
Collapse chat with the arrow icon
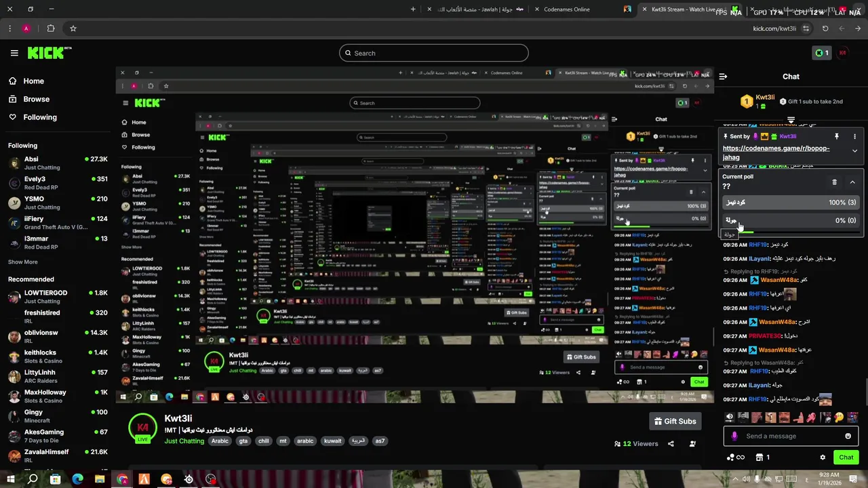(723, 77)
